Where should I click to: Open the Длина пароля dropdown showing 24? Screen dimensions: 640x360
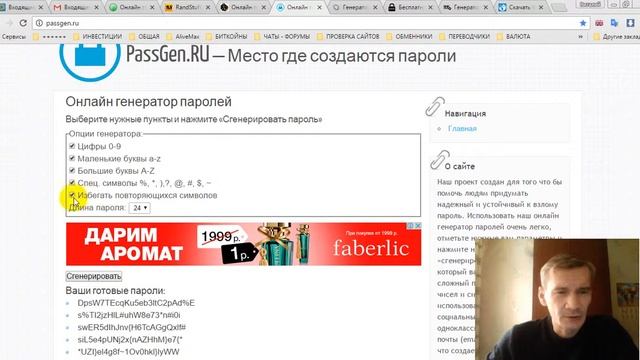coord(140,208)
